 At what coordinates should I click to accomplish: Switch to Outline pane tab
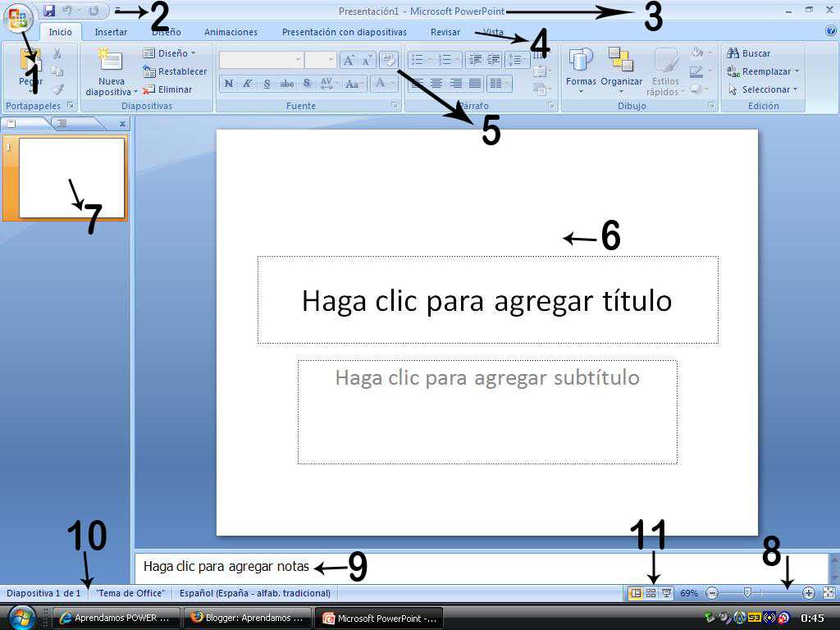pyautogui.click(x=63, y=124)
